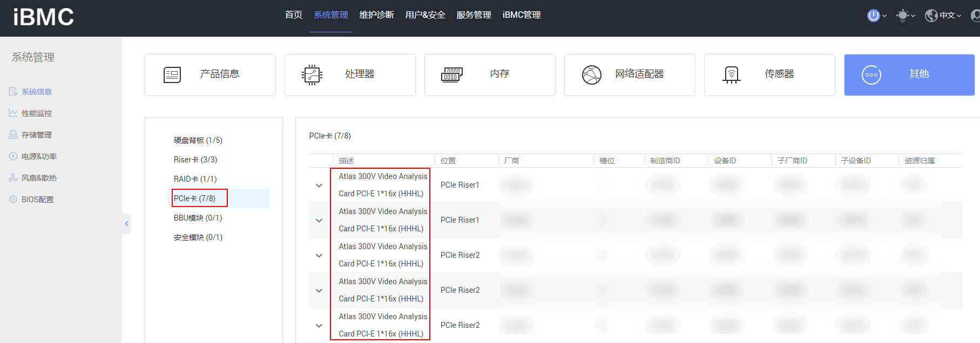Click the 传感器 sensor icon
The width and height of the screenshot is (980, 343).
click(x=732, y=75)
